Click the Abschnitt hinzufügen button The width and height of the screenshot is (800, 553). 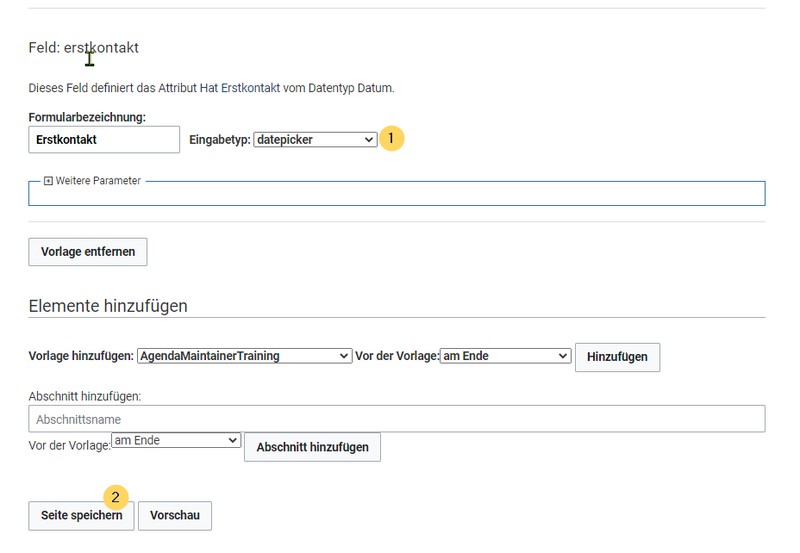point(312,447)
